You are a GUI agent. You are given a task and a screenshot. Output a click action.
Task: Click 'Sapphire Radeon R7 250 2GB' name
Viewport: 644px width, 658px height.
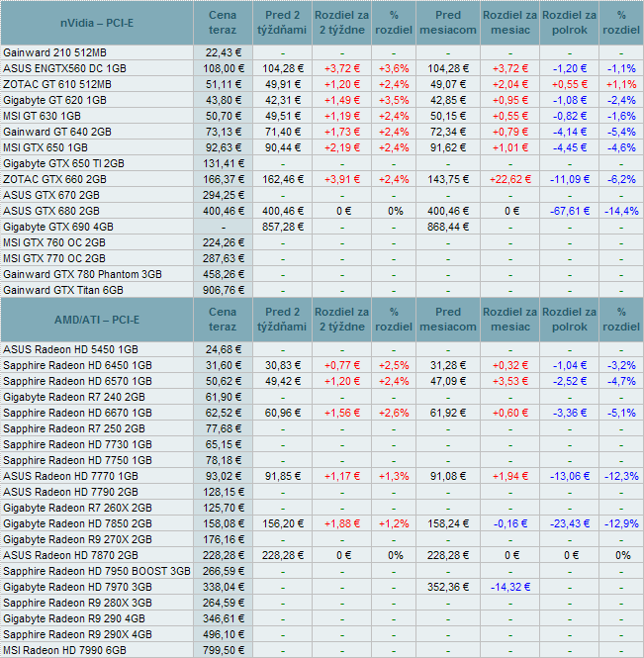pyautogui.click(x=74, y=428)
